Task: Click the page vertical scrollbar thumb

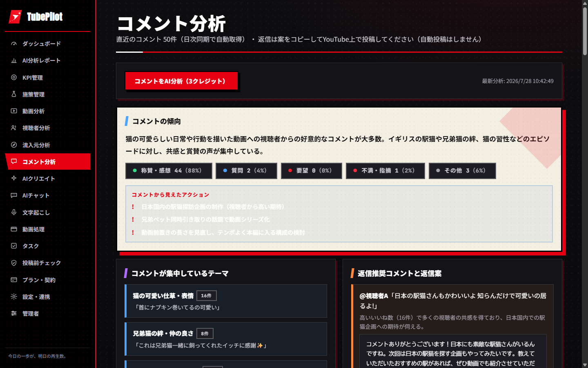Action: tap(585, 31)
